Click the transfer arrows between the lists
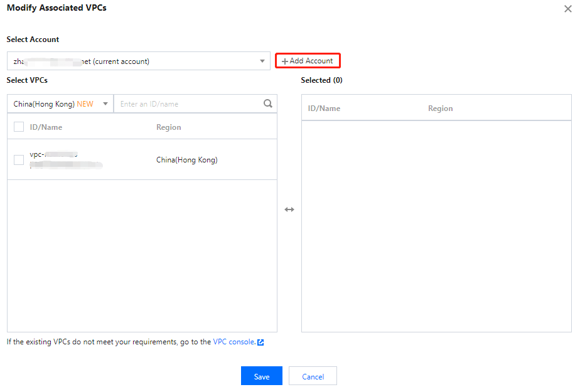 pos(289,209)
